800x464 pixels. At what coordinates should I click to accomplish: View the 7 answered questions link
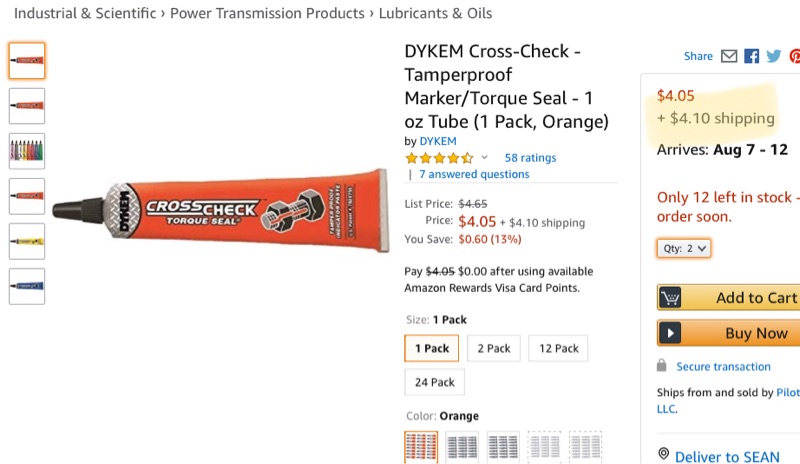(474, 174)
